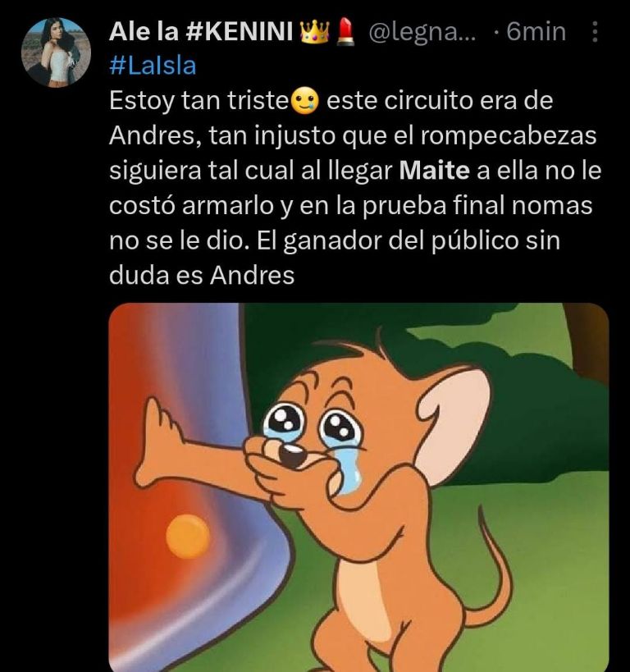Click the 'Ale la' display name

144,32
